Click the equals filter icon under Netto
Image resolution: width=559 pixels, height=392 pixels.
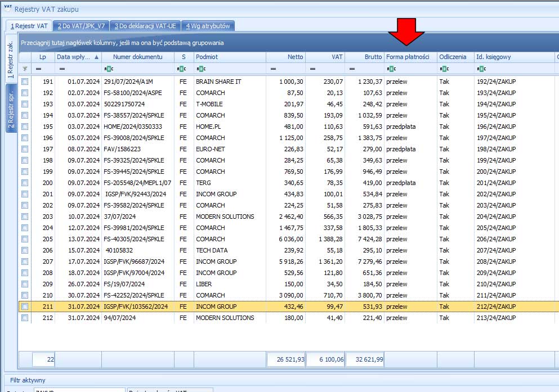(x=274, y=69)
